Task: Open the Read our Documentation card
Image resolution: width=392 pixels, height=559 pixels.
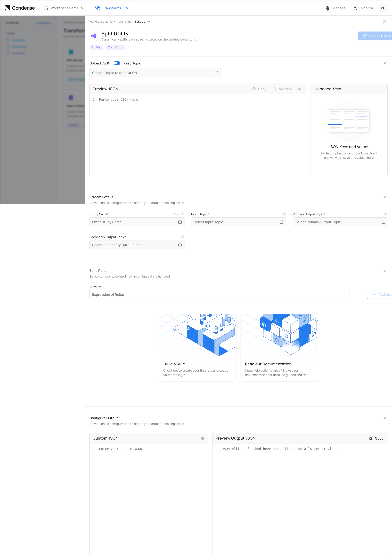Action: coord(279,347)
